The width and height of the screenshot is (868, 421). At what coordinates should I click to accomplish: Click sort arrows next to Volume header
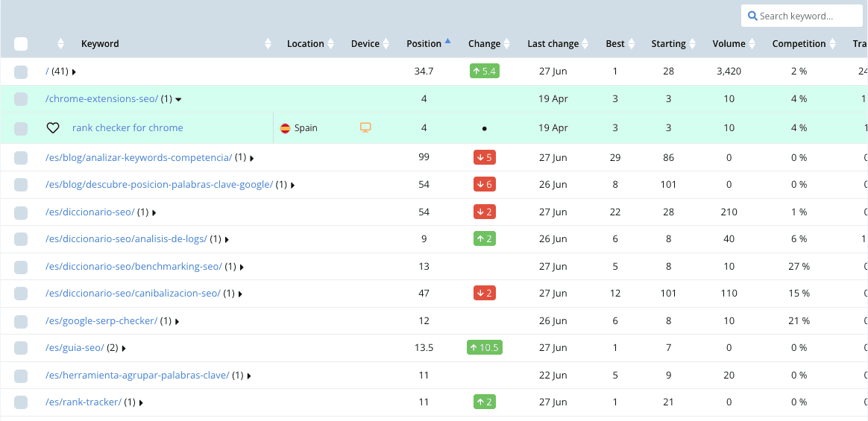click(752, 44)
